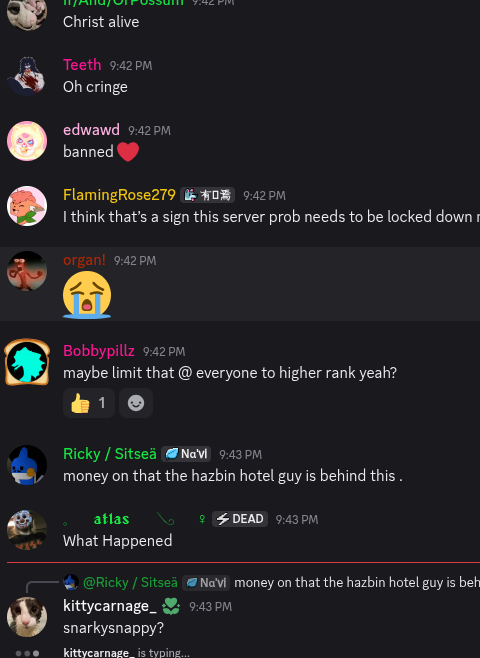Click the crying emoji in organ!'s message
This screenshot has width=480, height=658.
[x=87, y=295]
